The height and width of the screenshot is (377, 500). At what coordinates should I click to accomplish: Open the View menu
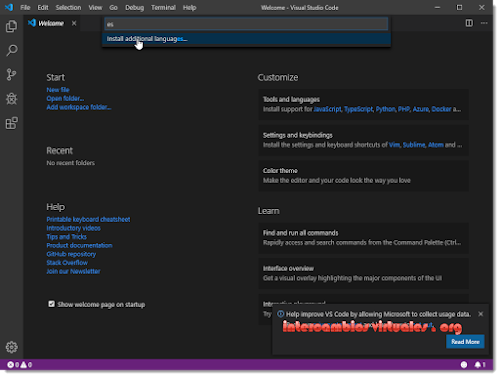pos(95,7)
